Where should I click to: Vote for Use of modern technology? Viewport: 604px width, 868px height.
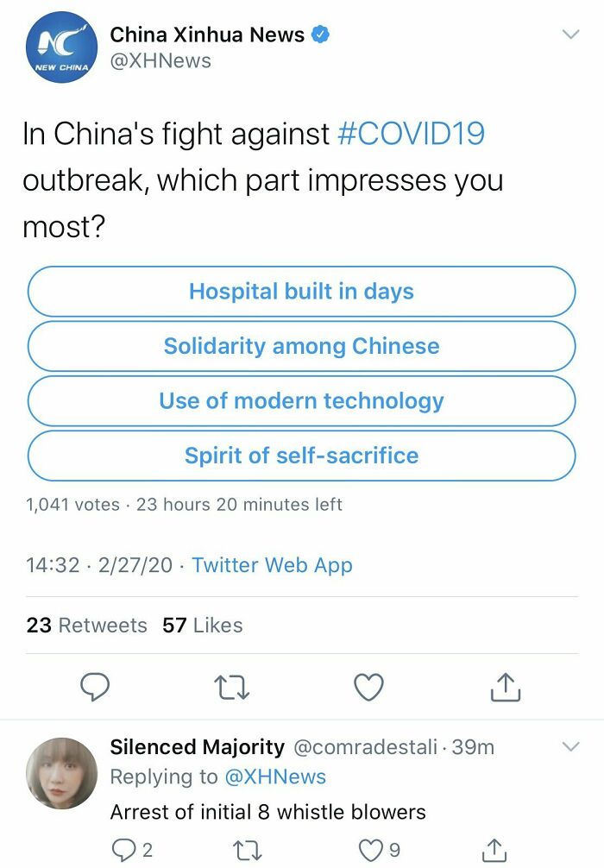click(301, 400)
